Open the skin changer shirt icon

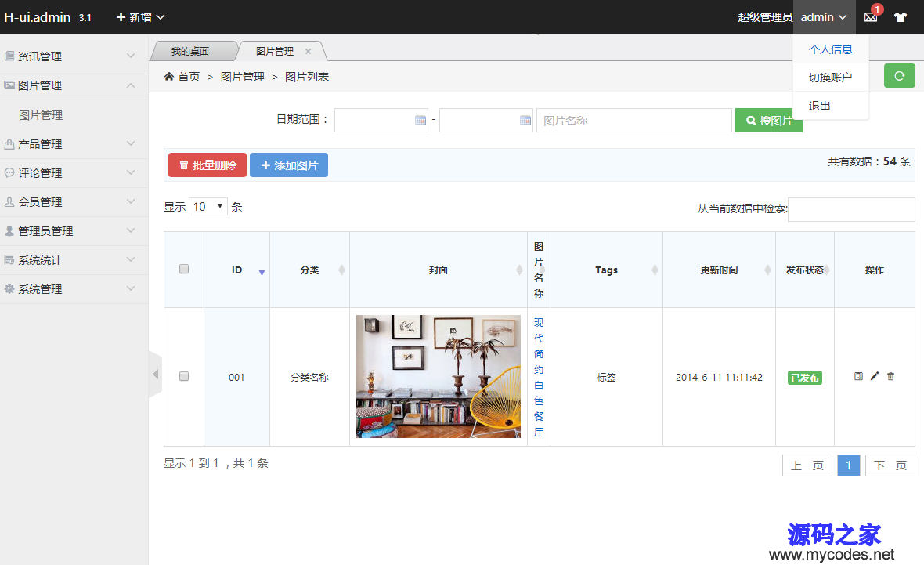tap(900, 17)
